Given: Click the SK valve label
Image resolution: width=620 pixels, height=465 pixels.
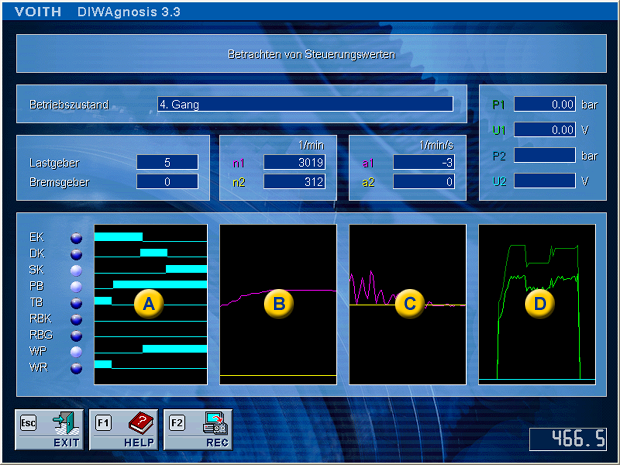Looking at the screenshot, I should (x=36, y=270).
